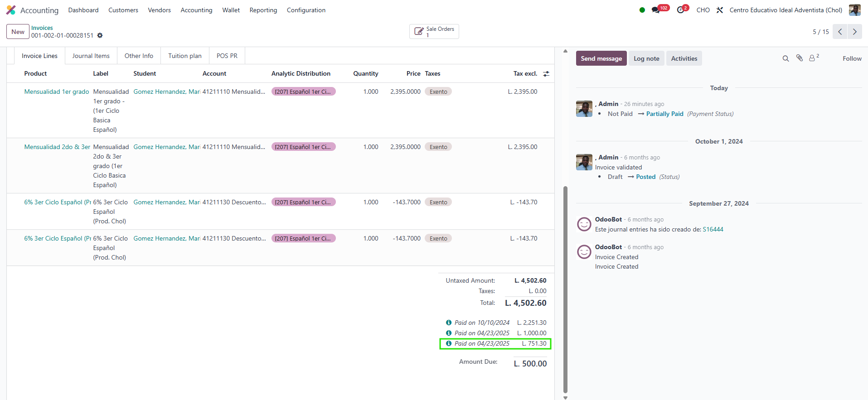868x400 pixels.
Task: Go to the previous record arrow
Action: coord(840,32)
